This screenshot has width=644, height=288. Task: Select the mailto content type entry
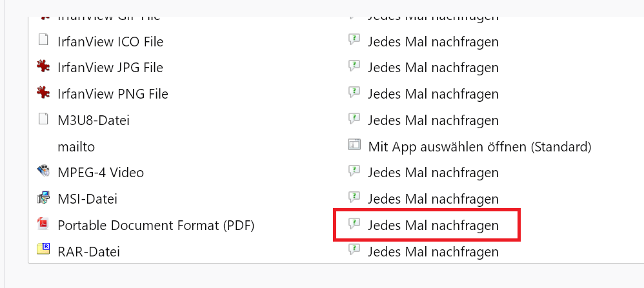[76, 146]
